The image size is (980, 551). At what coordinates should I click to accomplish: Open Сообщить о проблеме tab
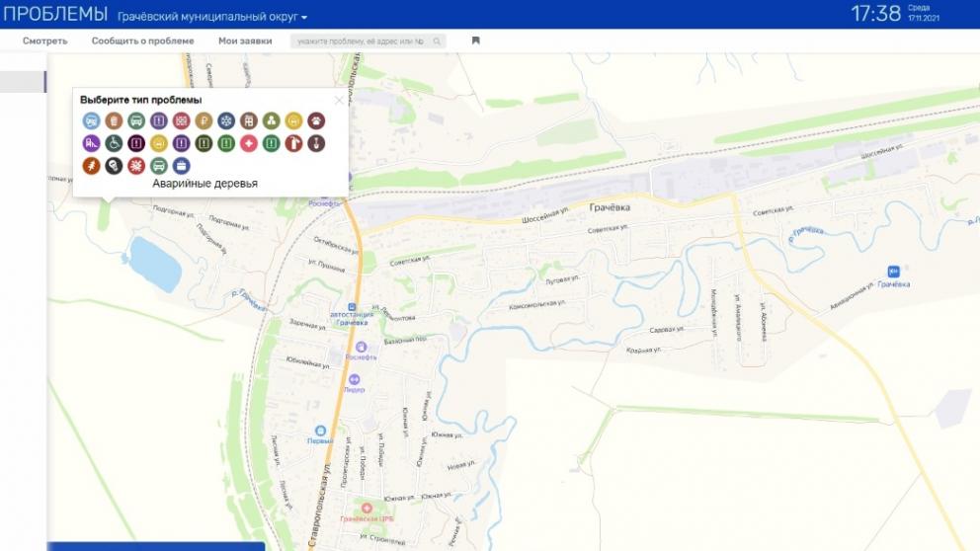click(x=142, y=41)
